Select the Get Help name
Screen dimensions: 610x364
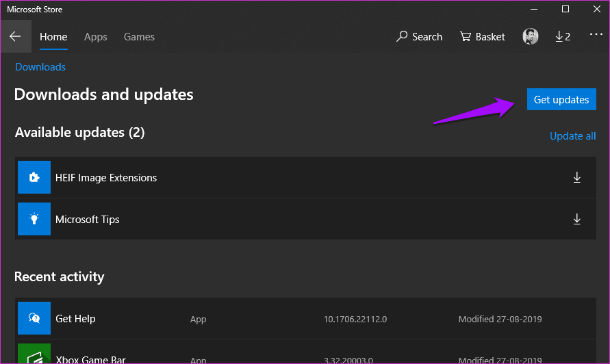click(75, 319)
